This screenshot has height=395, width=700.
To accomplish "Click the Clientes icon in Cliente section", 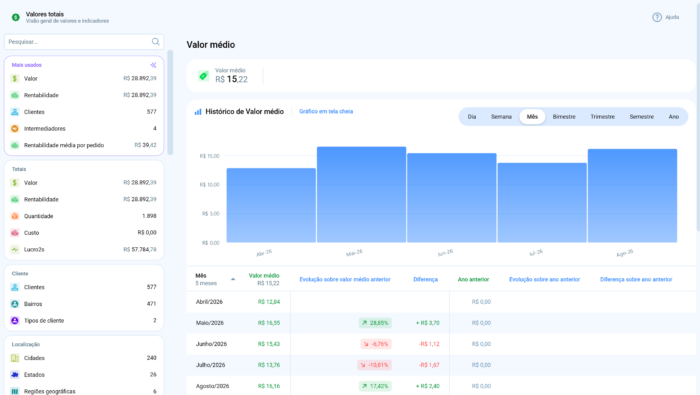I will [15, 287].
